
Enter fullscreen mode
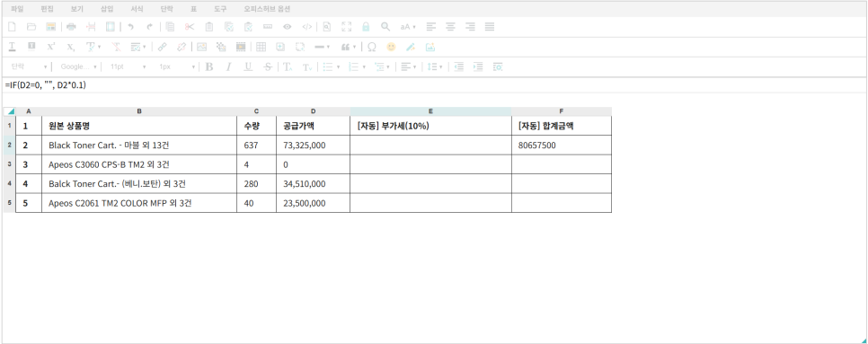(x=347, y=27)
